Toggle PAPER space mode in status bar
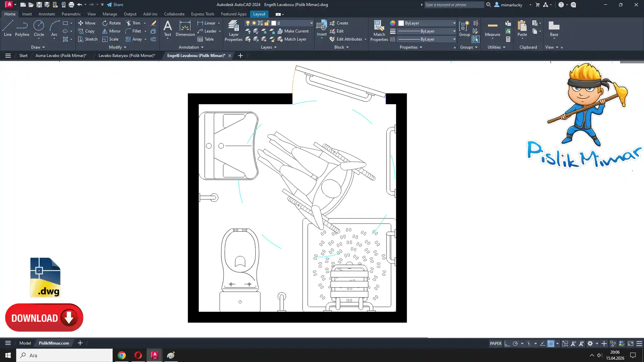Screen dimensions: 644x362 tap(495, 343)
